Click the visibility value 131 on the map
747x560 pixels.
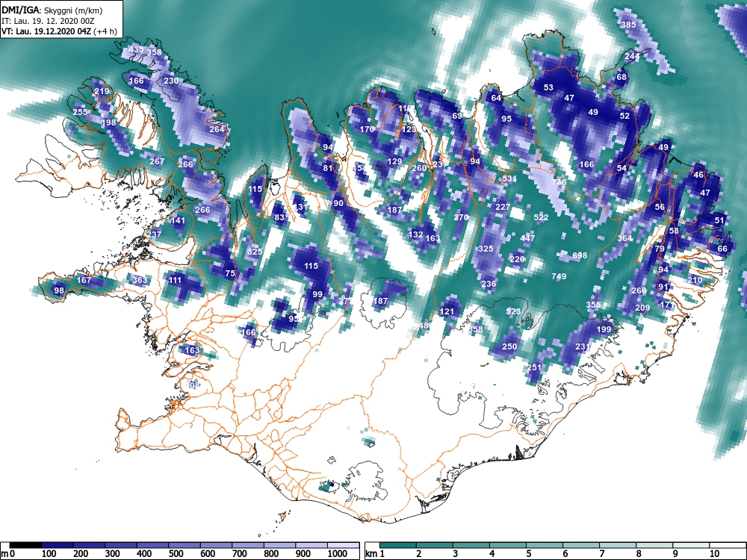(300, 207)
